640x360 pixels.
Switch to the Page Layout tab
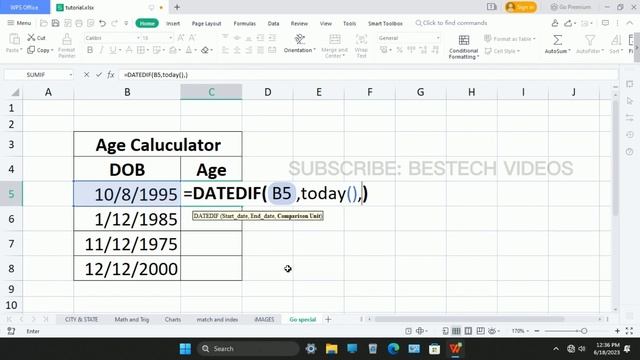[x=207, y=24]
